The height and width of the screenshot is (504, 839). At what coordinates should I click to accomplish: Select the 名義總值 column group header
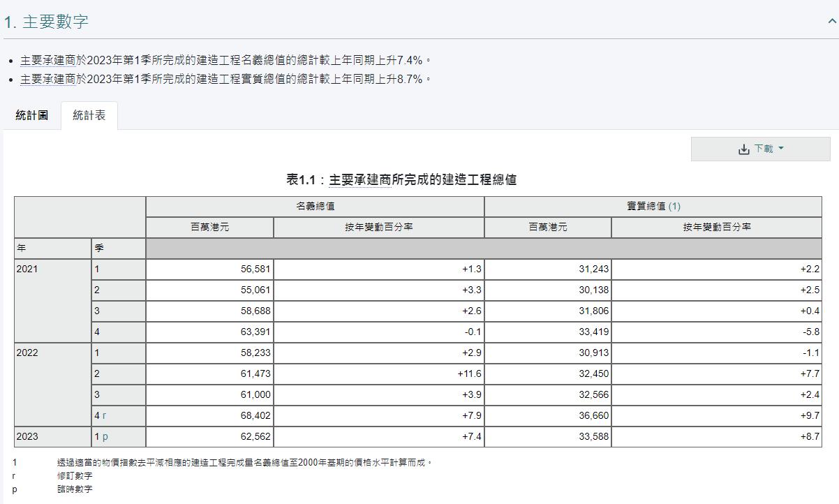pyautogui.click(x=315, y=206)
